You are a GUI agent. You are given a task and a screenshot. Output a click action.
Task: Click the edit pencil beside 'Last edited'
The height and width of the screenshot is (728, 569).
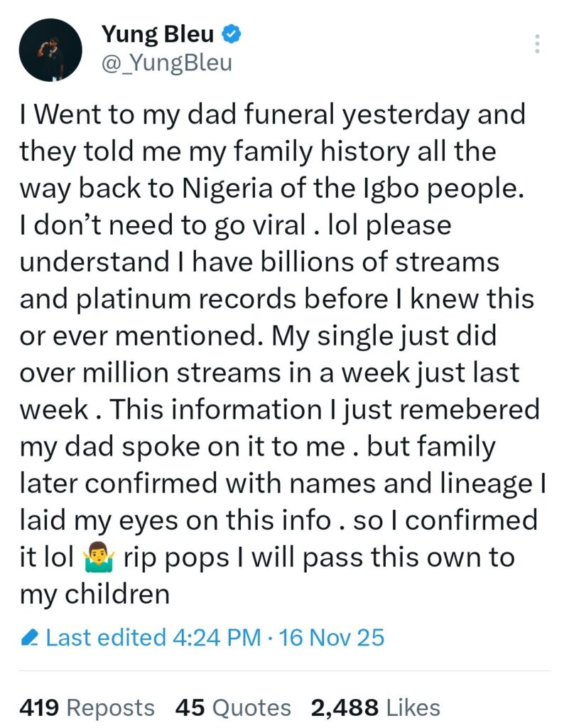tap(31, 638)
